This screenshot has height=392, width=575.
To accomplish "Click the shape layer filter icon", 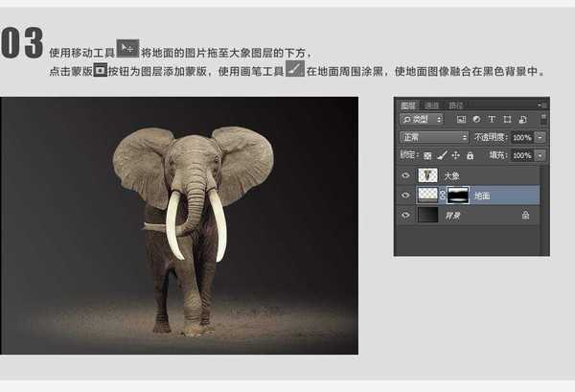I will [x=508, y=120].
